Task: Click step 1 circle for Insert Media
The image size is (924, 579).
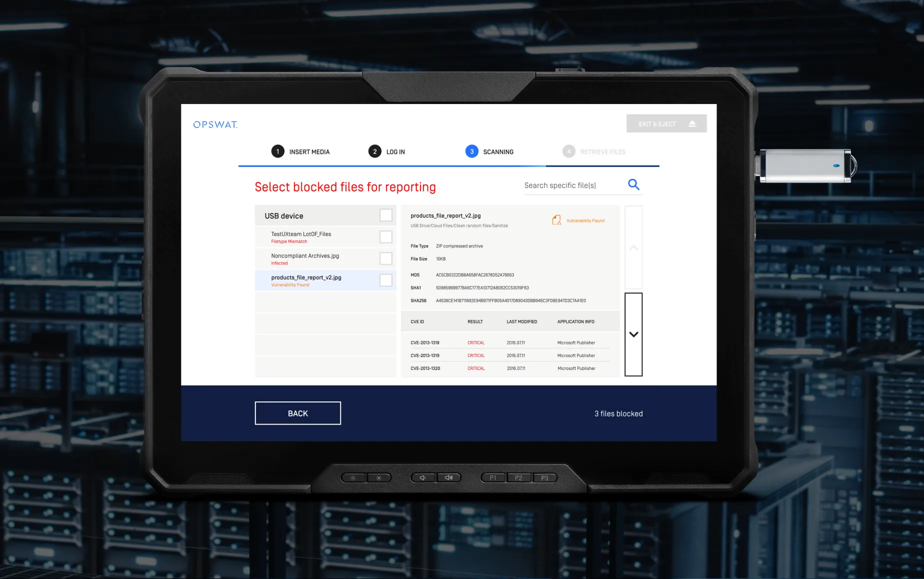Action: (278, 151)
